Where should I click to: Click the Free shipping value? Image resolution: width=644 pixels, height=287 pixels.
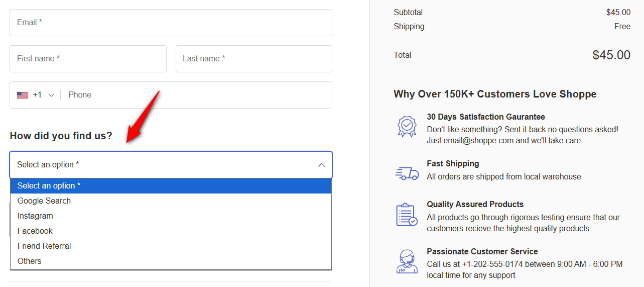(x=622, y=27)
